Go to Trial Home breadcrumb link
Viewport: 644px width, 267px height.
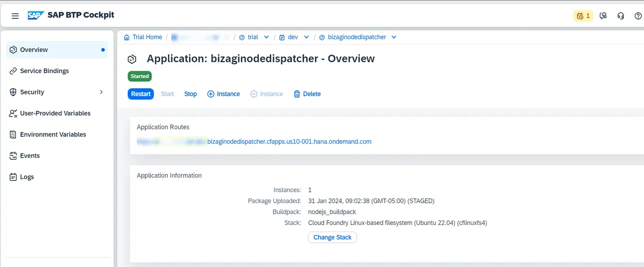147,37
